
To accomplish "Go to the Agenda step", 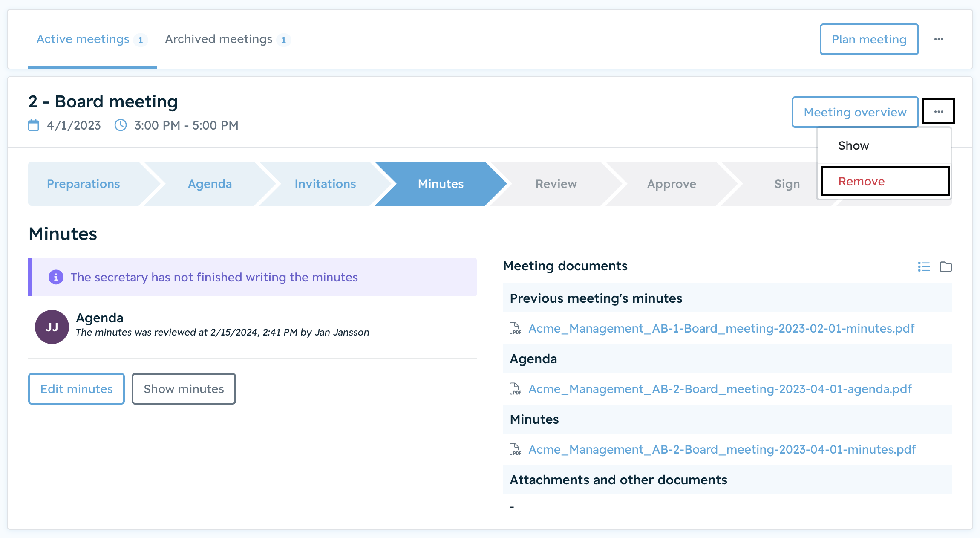I will 210,184.
